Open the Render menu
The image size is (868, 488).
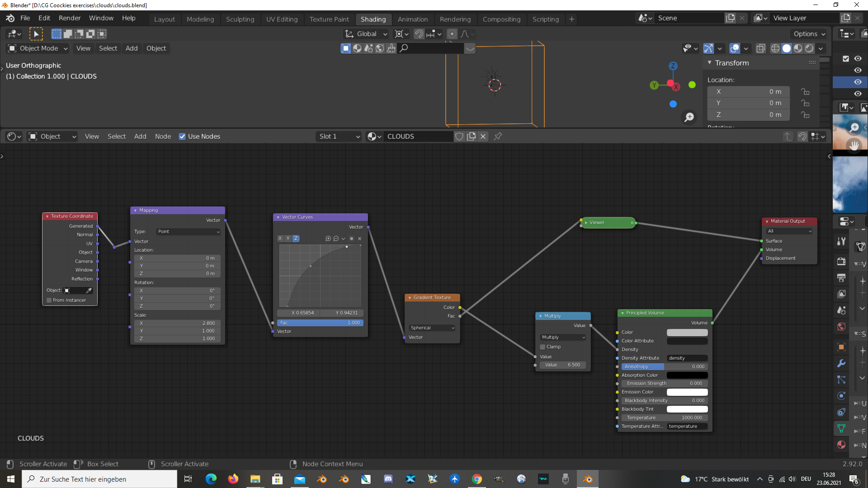(70, 18)
